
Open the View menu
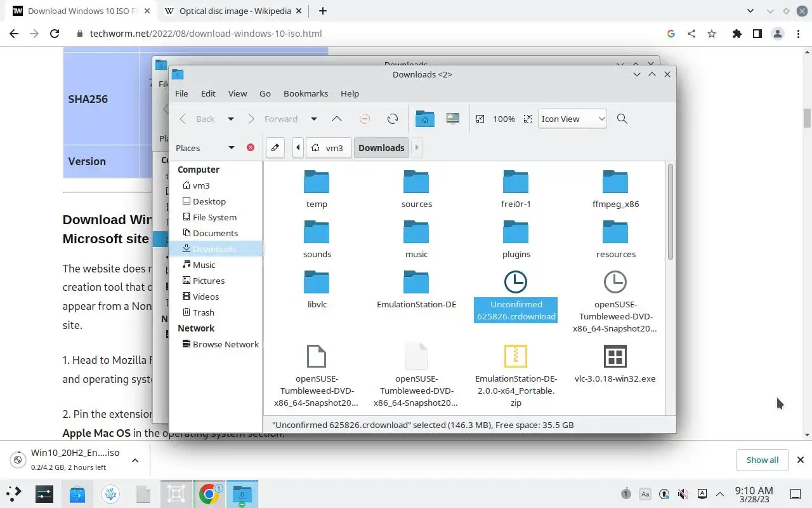pyautogui.click(x=237, y=93)
